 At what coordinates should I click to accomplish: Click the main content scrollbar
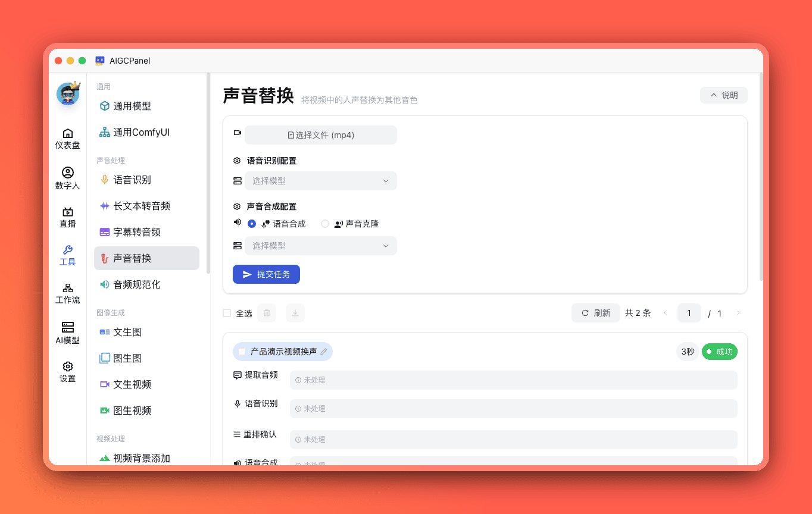pyautogui.click(x=761, y=177)
